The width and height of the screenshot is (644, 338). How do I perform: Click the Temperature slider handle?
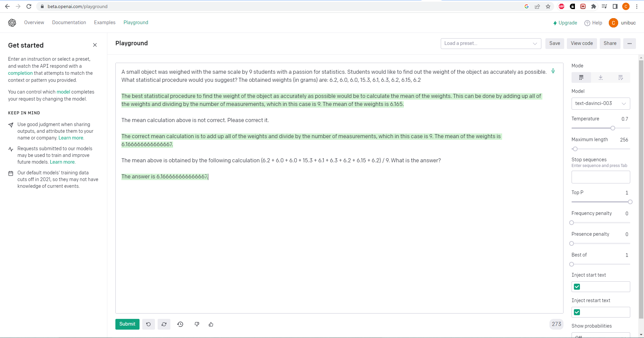(613, 128)
